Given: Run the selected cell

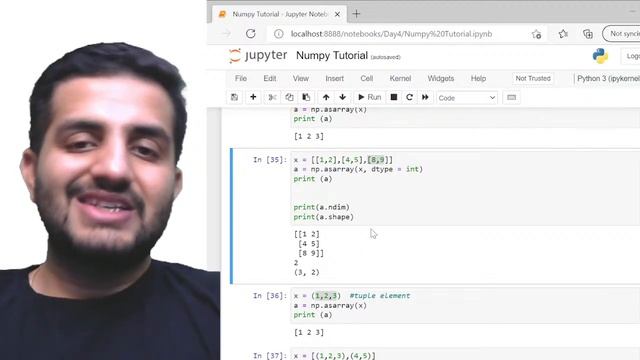Looking at the screenshot, I should coord(369,98).
